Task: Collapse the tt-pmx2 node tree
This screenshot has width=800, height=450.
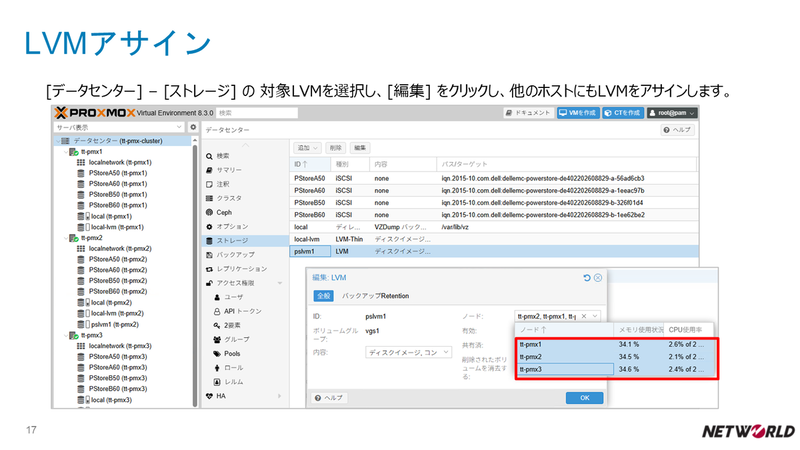Action: point(65,238)
